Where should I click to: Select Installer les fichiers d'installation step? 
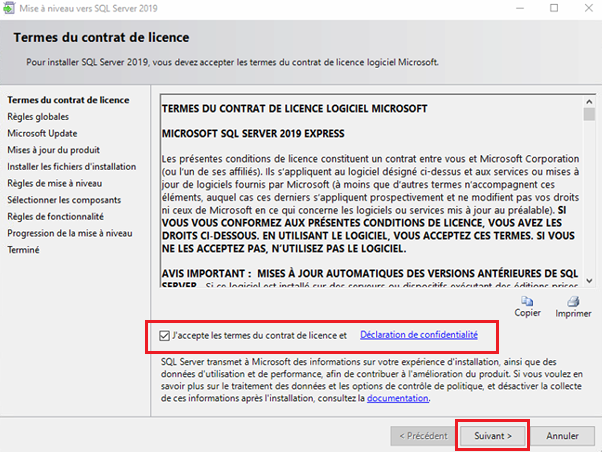click(x=71, y=167)
